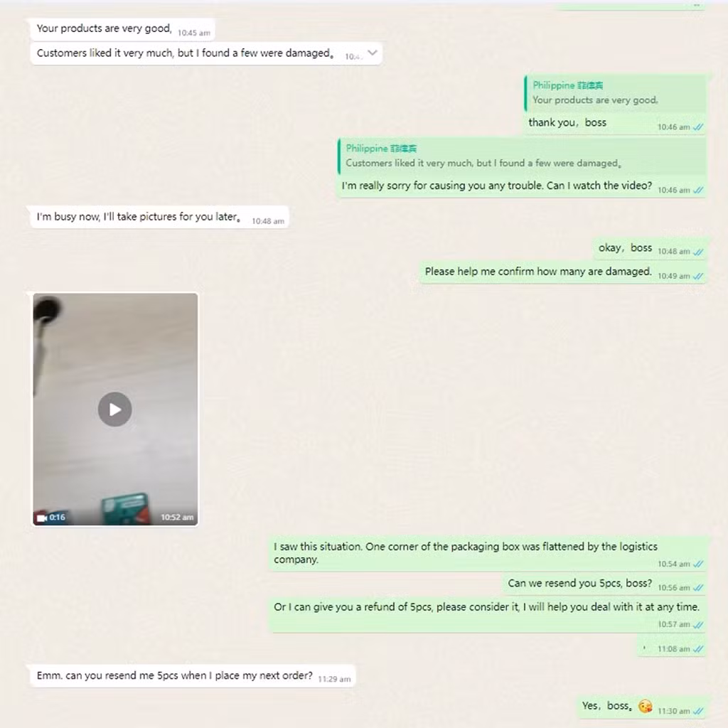The image size is (728, 728).
Task: Play the 0:16 video message
Action: (x=114, y=409)
